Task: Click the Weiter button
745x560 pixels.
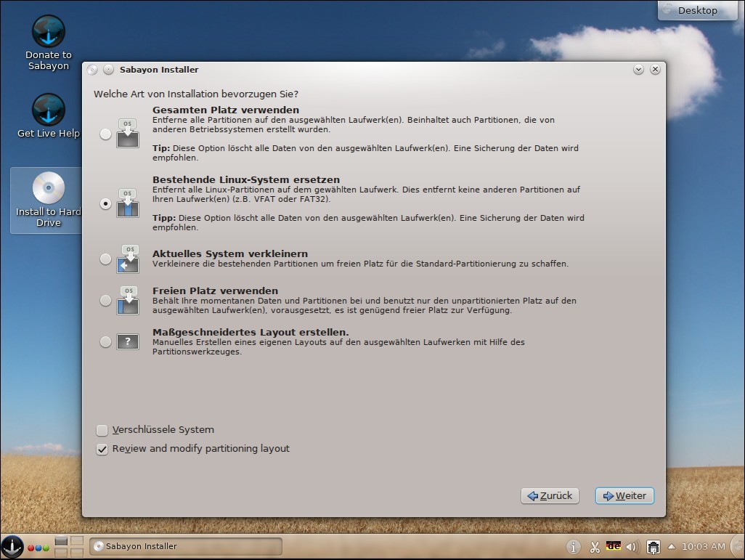Action: pos(624,496)
